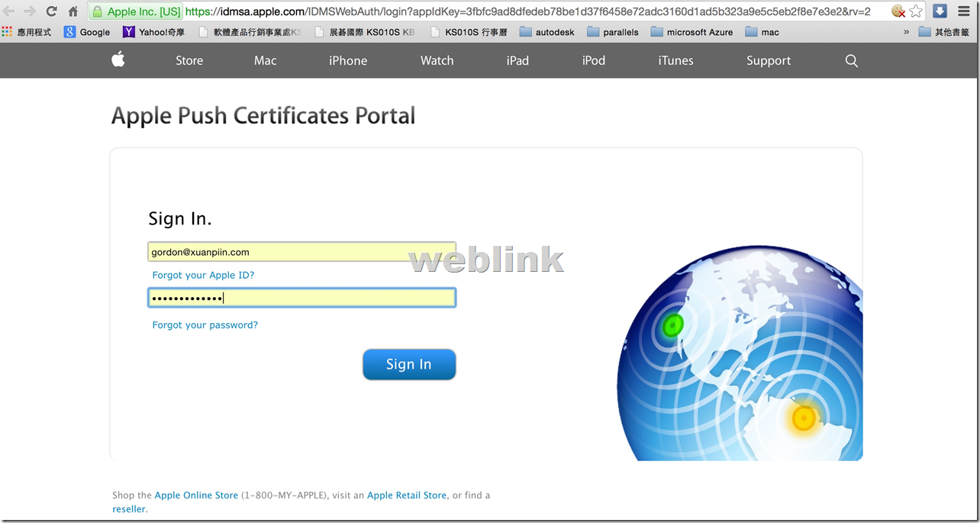This screenshot has height=523, width=980.
Task: Select Watch in Apple navigation
Action: 437,61
